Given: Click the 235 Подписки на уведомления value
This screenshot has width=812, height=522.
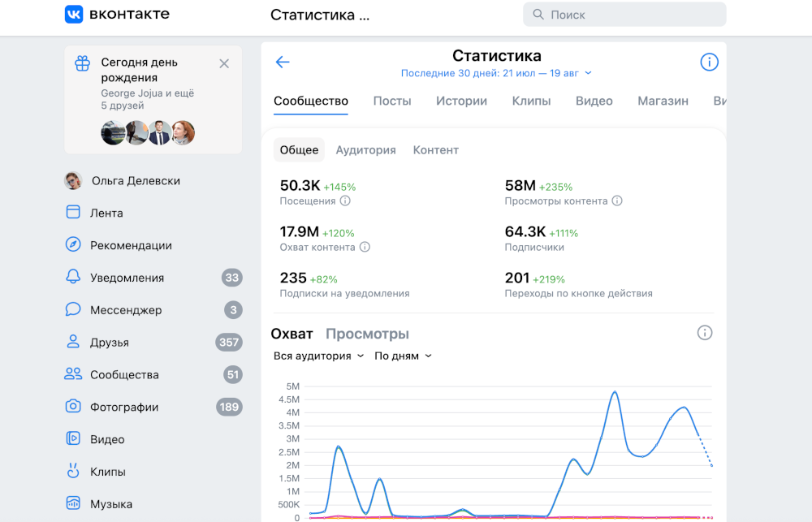Looking at the screenshot, I should pos(293,278).
